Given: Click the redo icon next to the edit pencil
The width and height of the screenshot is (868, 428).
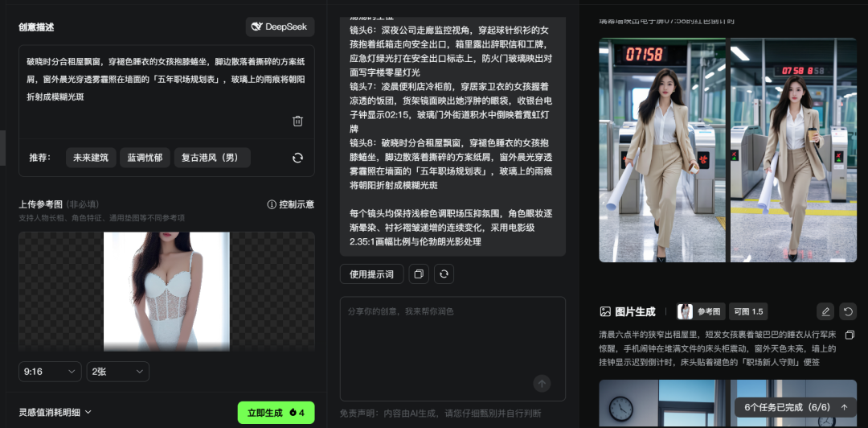Looking at the screenshot, I should [x=848, y=311].
